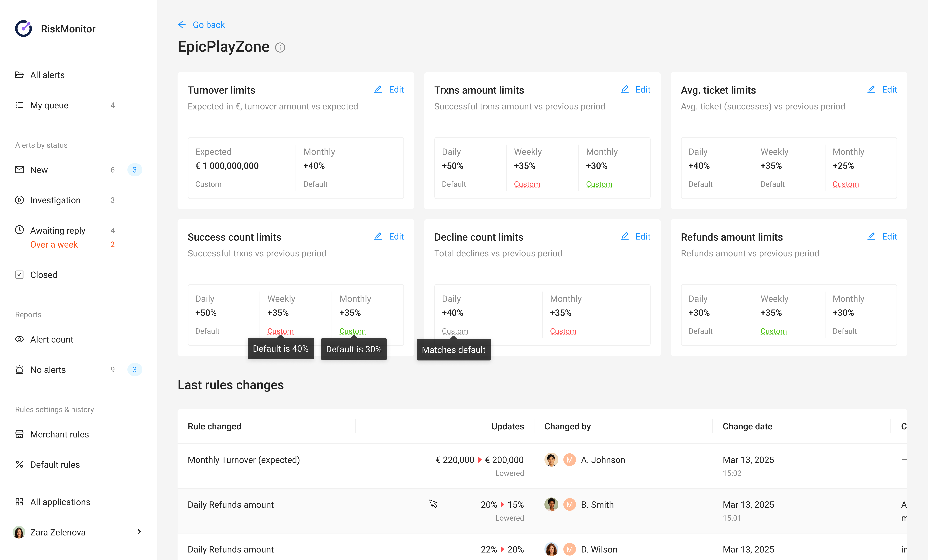
Task: Click the pencil icon in Success count limits
Action: coord(378,236)
